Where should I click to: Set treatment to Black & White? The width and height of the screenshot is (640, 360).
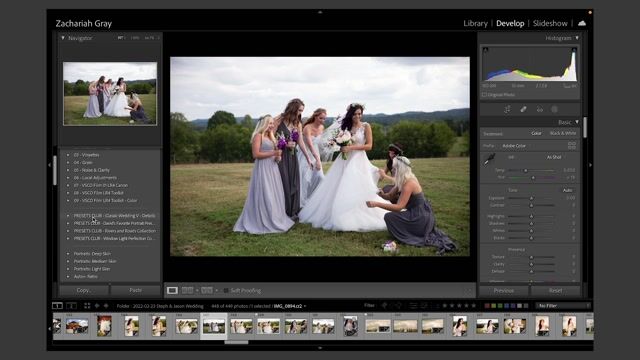pyautogui.click(x=563, y=133)
